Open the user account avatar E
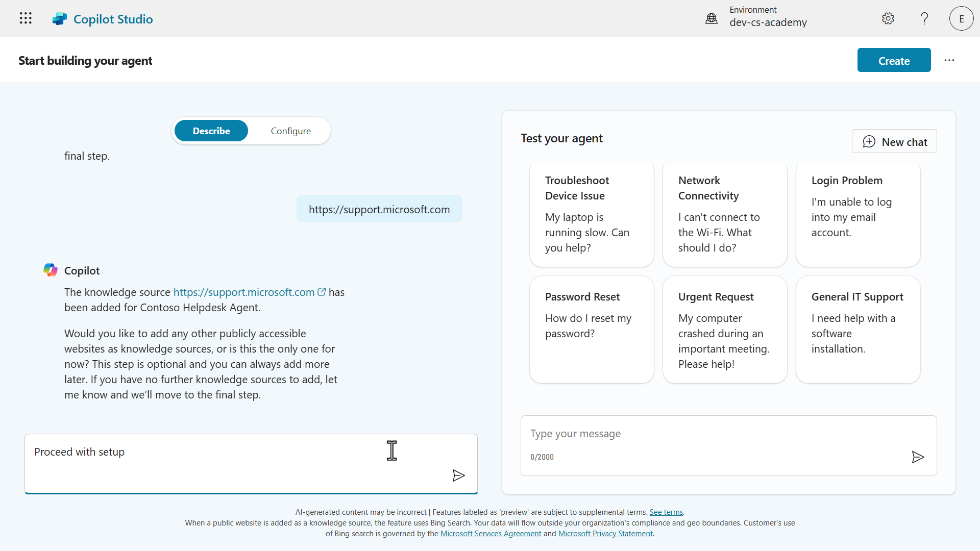This screenshot has height=551, width=980. 961,19
